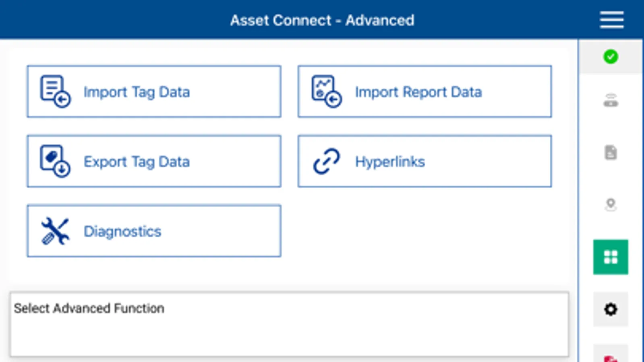Image resolution: width=644 pixels, height=362 pixels.
Task: Click the Asset Connect - Advanced title
Action: click(322, 20)
